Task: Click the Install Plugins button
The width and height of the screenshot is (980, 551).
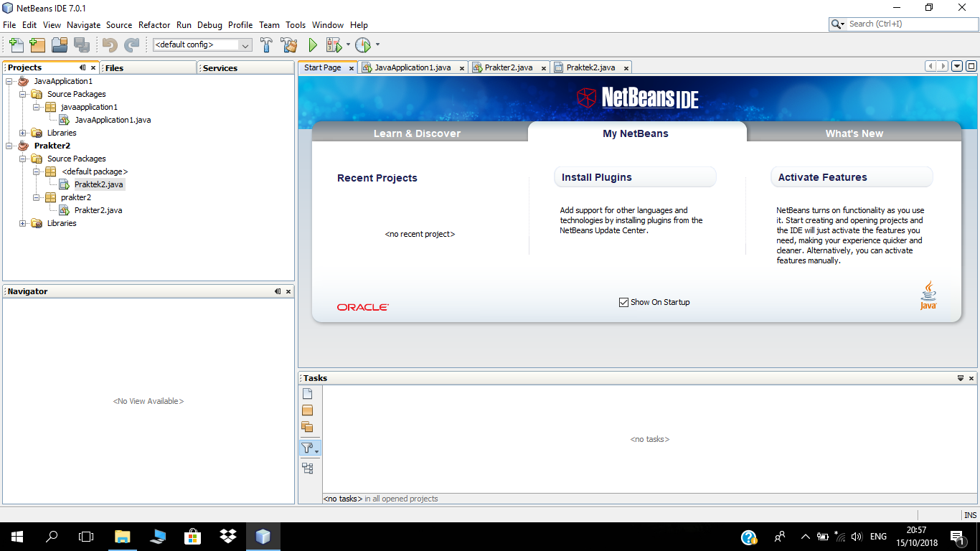Action: 635,177
